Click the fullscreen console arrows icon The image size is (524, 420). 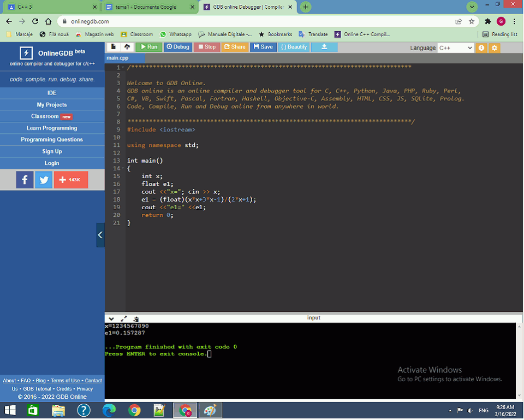[124, 318]
